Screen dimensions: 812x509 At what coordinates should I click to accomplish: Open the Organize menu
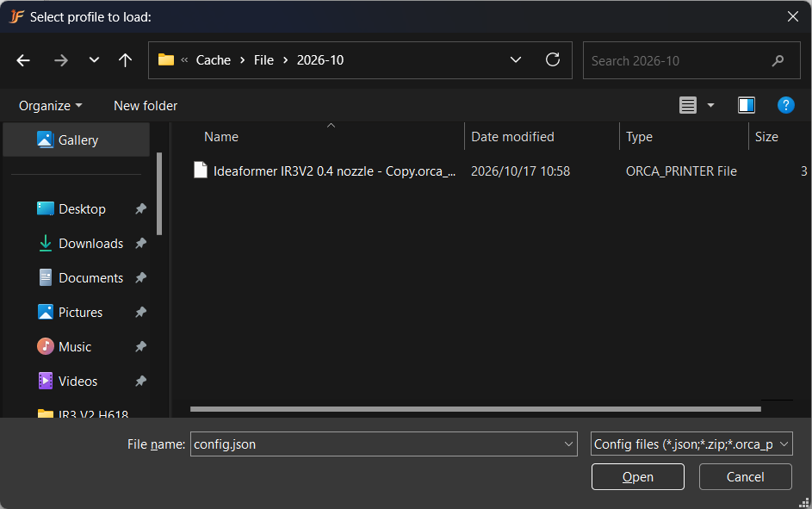[50, 106]
